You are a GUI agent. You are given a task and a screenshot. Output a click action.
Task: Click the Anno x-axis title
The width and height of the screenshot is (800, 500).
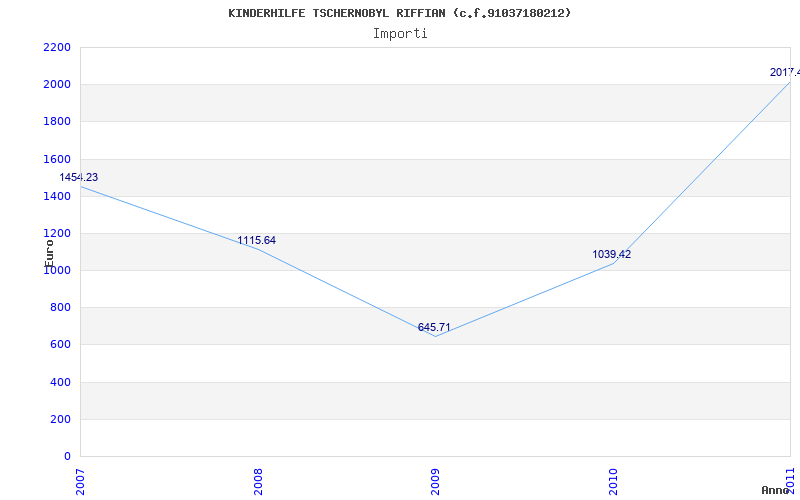pos(776,490)
